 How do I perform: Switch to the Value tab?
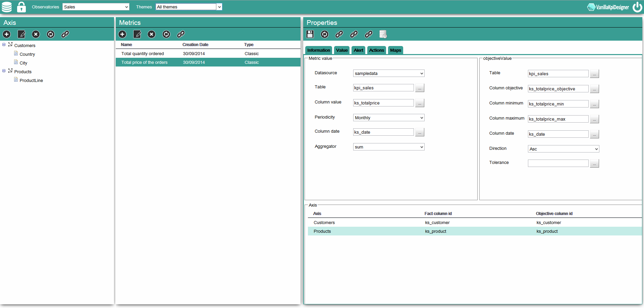(342, 50)
